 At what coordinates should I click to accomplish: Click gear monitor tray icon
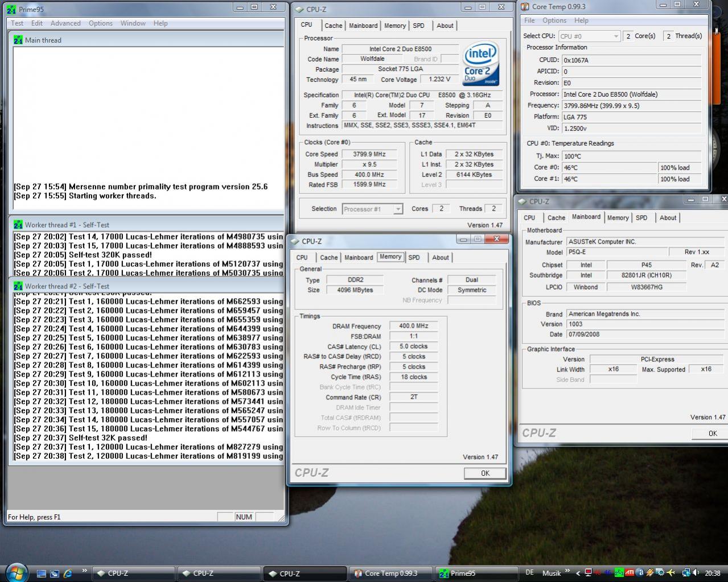tap(660, 573)
